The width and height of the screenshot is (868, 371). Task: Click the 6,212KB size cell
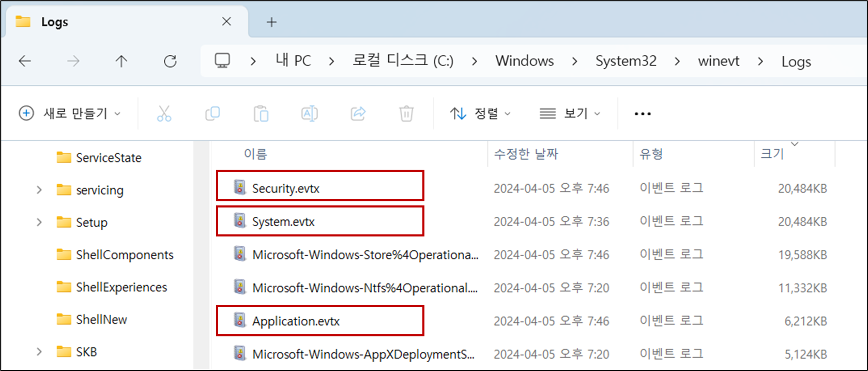[x=805, y=321]
